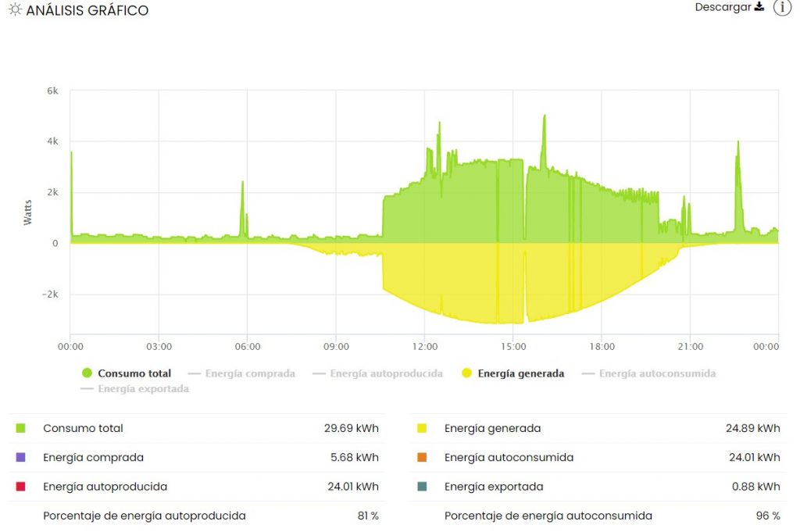Click the teal Energía exportada swatch
Screen dimensions: 800x532
[422, 487]
